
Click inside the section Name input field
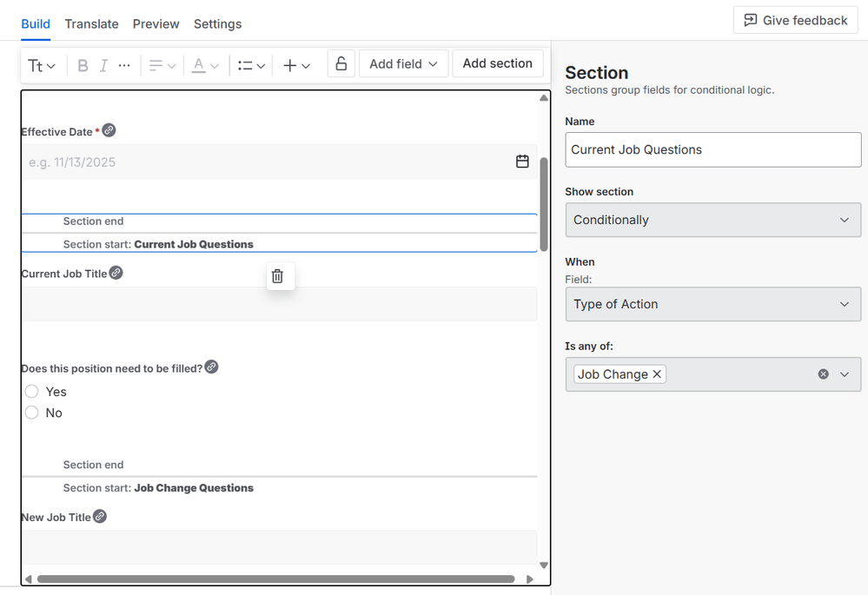pos(712,149)
